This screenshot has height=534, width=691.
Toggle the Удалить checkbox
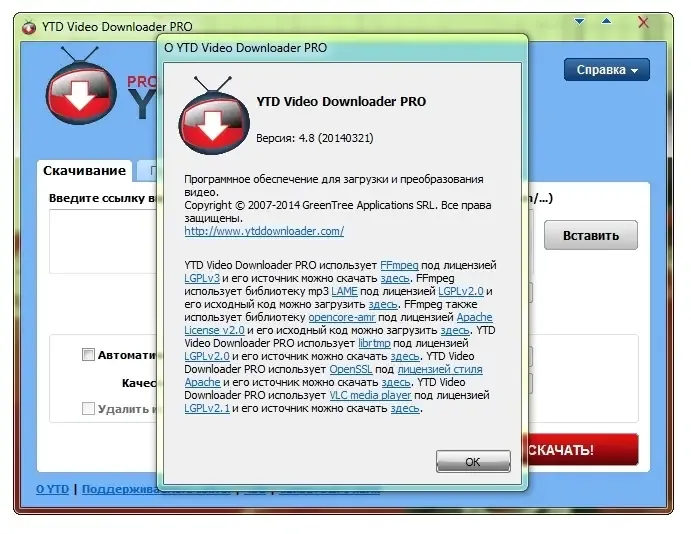[88, 408]
